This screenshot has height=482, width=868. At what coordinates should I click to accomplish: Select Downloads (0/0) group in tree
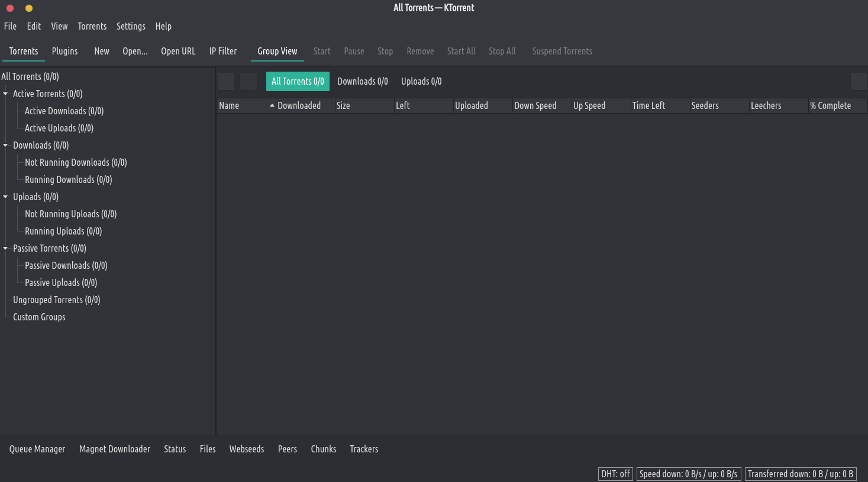[41, 145]
